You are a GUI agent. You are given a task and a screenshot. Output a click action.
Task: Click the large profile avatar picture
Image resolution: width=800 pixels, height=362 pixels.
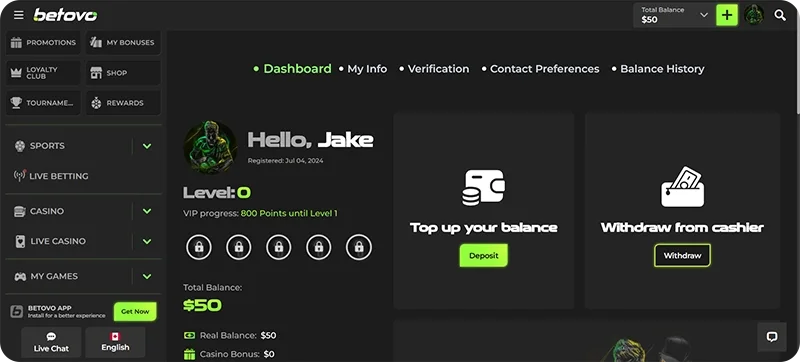(210, 147)
